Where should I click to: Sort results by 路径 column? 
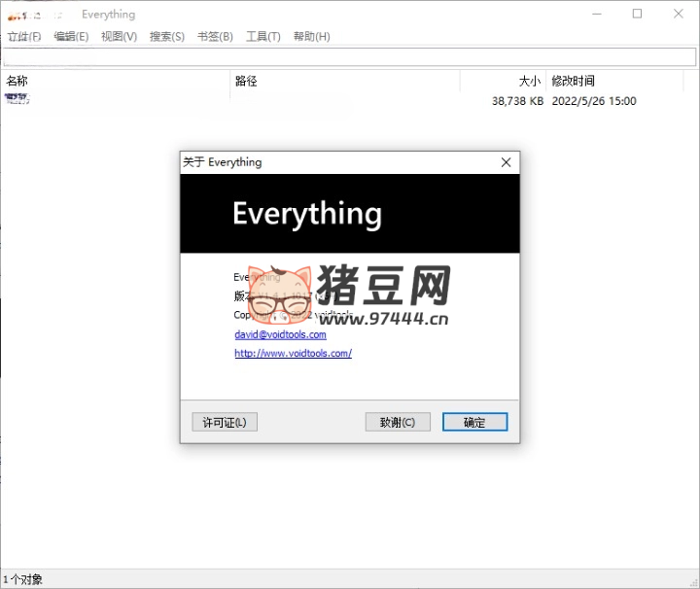(x=345, y=81)
